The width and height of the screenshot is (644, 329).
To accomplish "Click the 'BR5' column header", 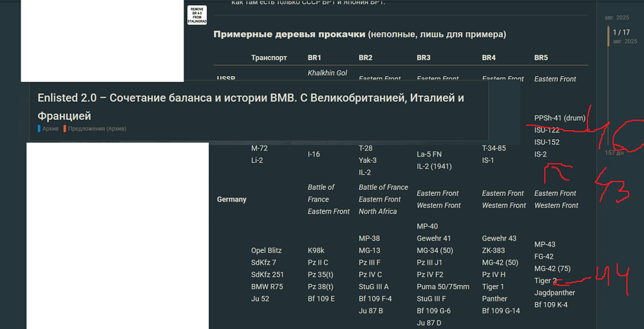I will [x=541, y=58].
